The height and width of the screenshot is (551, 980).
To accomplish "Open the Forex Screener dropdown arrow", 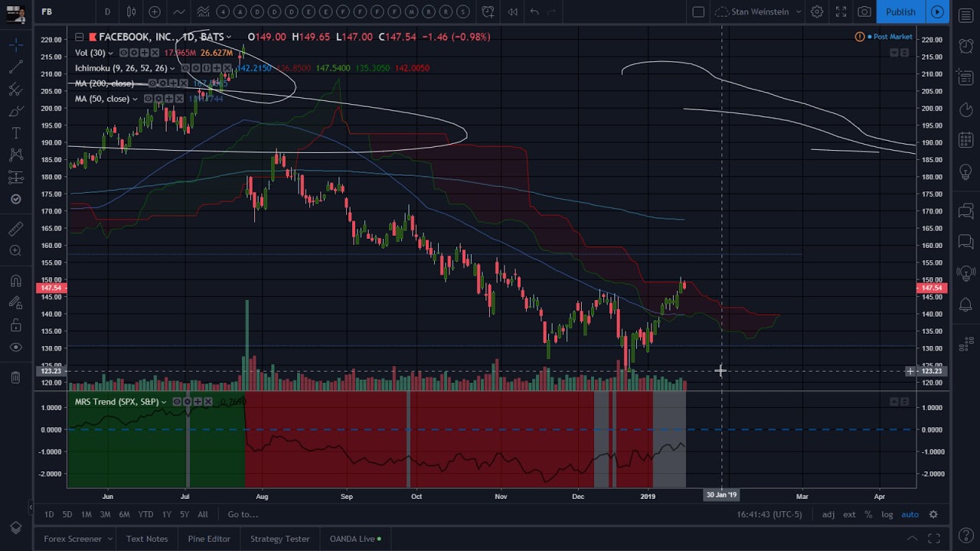I will point(109,539).
